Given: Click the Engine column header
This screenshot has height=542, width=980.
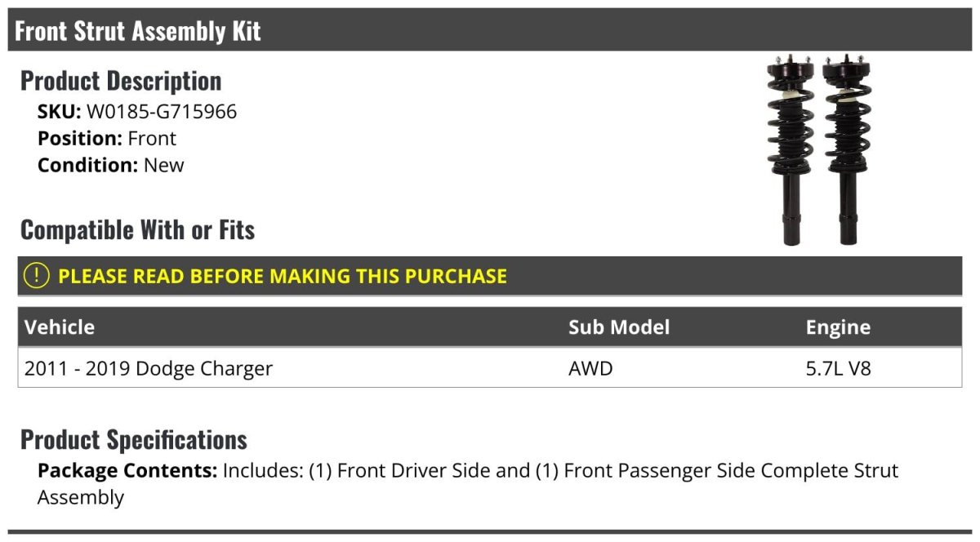Looking at the screenshot, I should 838,327.
